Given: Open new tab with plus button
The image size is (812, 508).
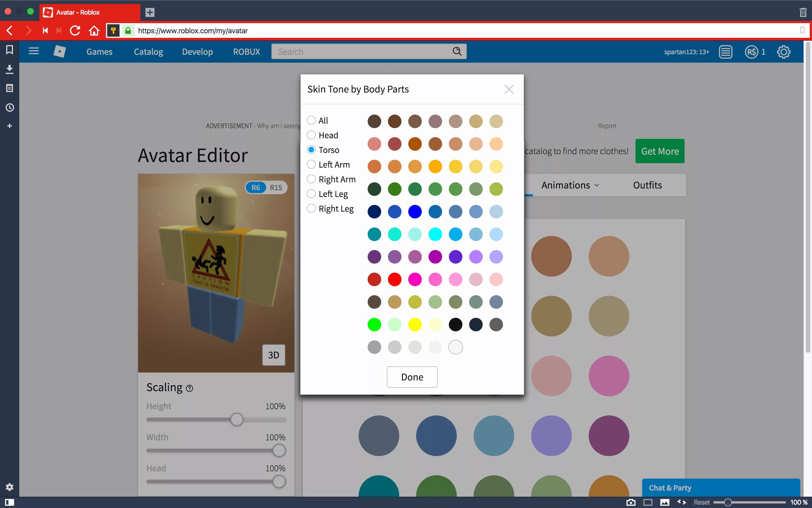Looking at the screenshot, I should [x=150, y=12].
